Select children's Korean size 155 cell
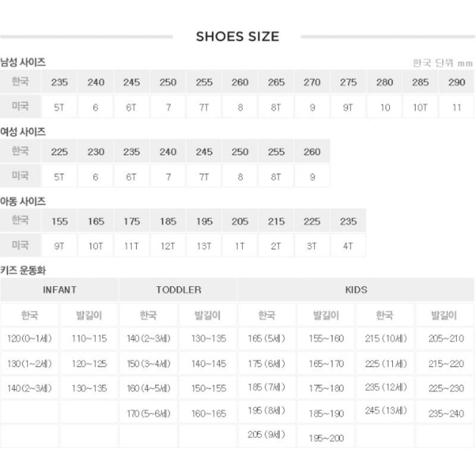The height and width of the screenshot is (476, 476). click(x=59, y=221)
